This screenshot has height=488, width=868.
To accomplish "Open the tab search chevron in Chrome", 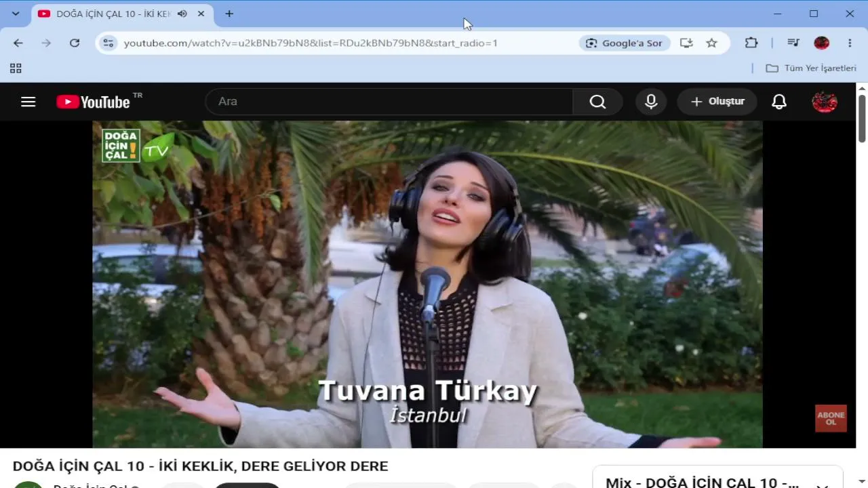I will [x=16, y=14].
